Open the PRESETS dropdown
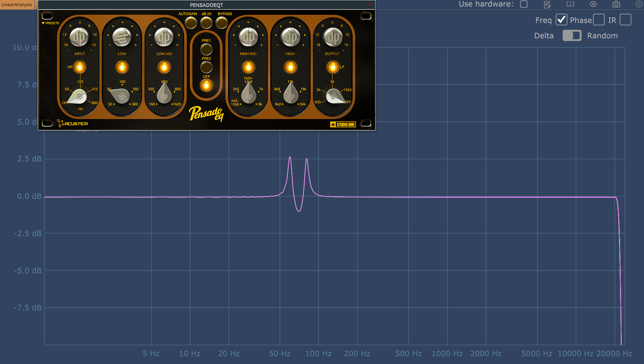The image size is (644, 364). [50, 23]
